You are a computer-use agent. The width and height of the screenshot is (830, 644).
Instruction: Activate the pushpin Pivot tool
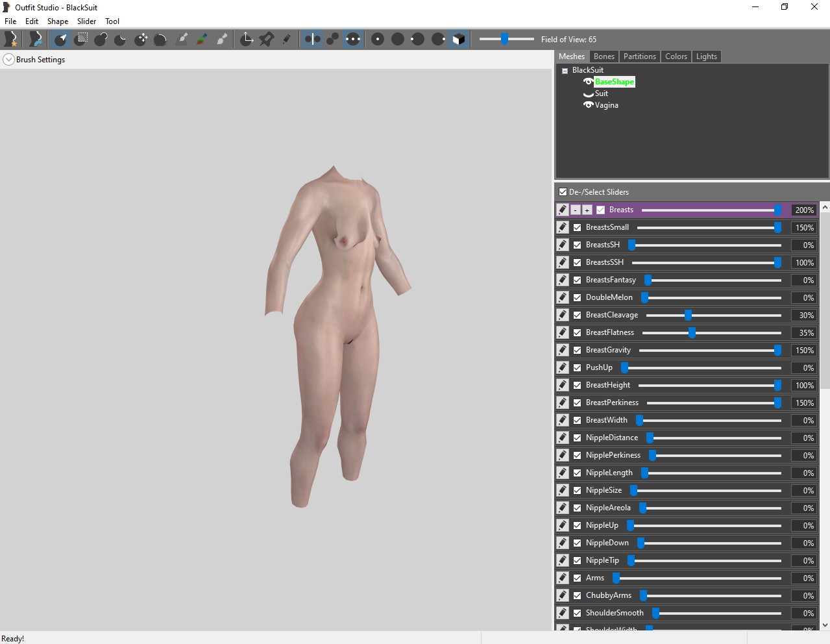pyautogui.click(x=267, y=39)
